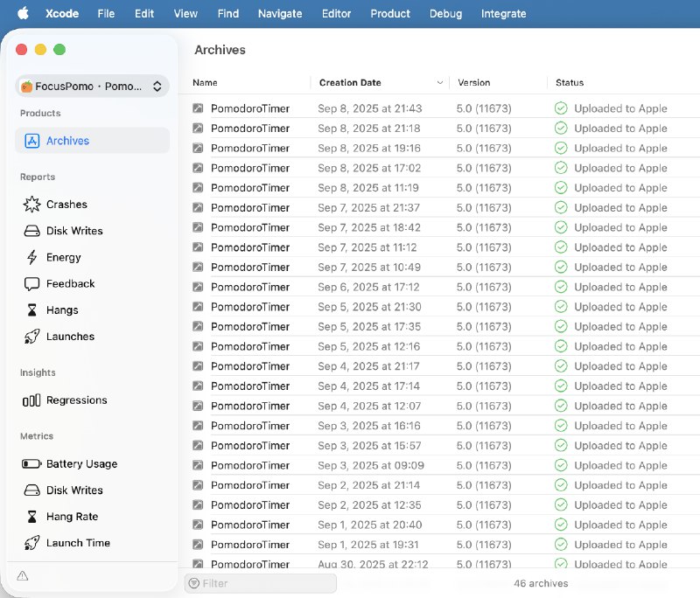700x598 pixels.
Task: Click the warning triangle icon in sidebar footer
Action: point(23,575)
